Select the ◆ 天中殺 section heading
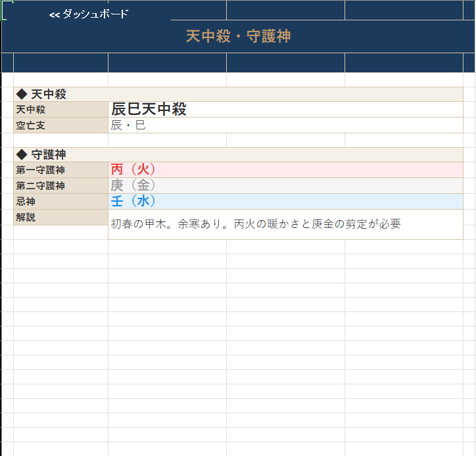 point(238,94)
